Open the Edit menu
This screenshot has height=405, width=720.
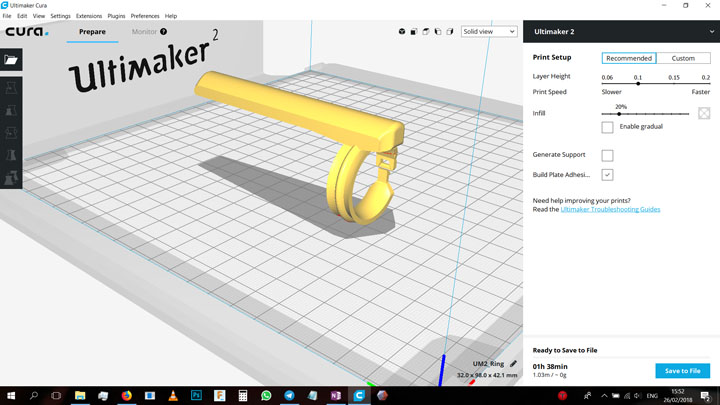tap(22, 16)
